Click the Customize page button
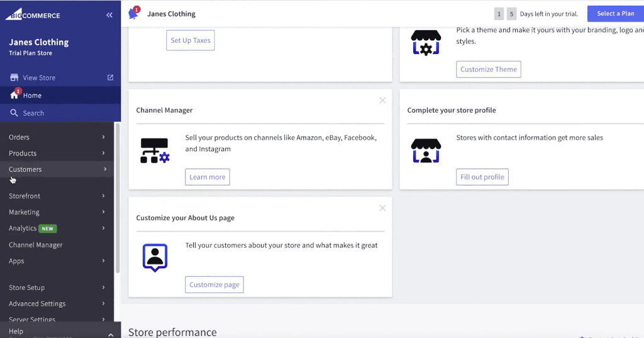 (214, 284)
